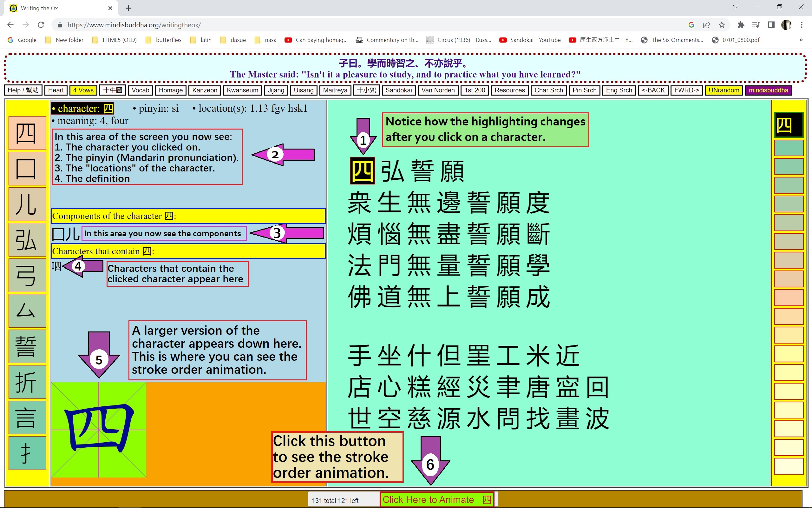The width and height of the screenshot is (812, 508).
Task: Open the tab search dropdown arrow
Action: (x=736, y=7)
